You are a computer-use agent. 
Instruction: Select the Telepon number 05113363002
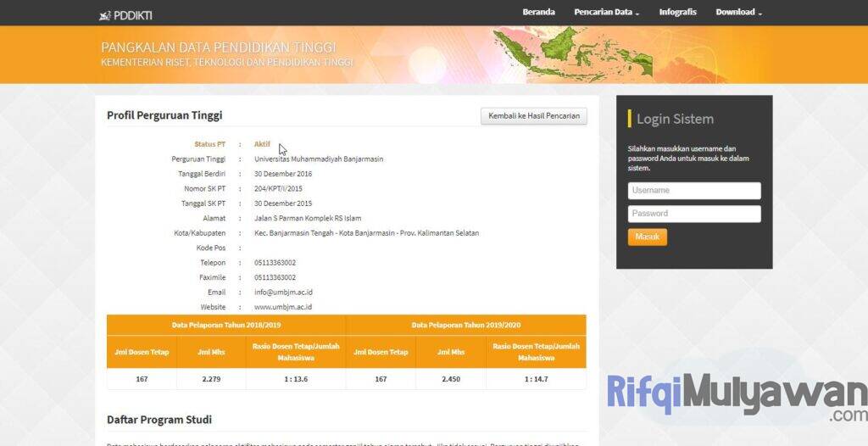(x=275, y=263)
